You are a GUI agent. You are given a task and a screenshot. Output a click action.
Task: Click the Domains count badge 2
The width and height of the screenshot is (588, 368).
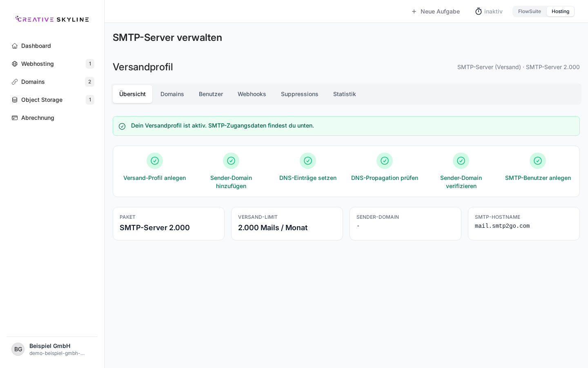click(x=89, y=82)
